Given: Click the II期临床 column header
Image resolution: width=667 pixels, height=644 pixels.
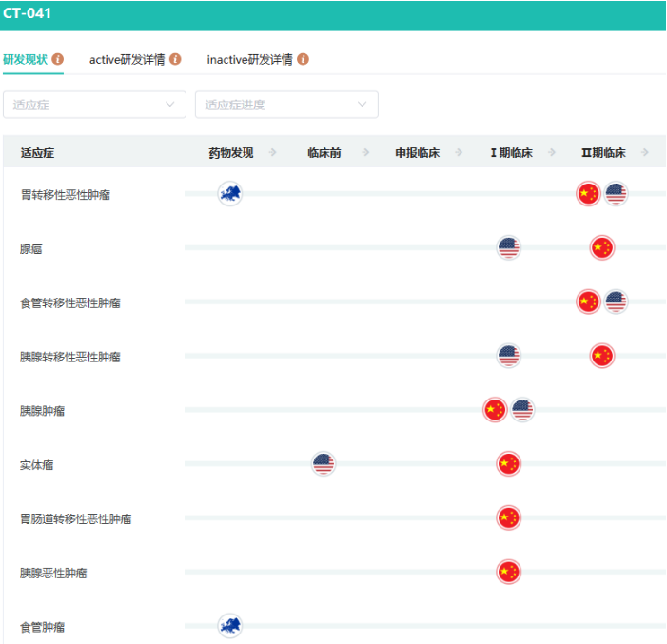Looking at the screenshot, I should tap(603, 152).
